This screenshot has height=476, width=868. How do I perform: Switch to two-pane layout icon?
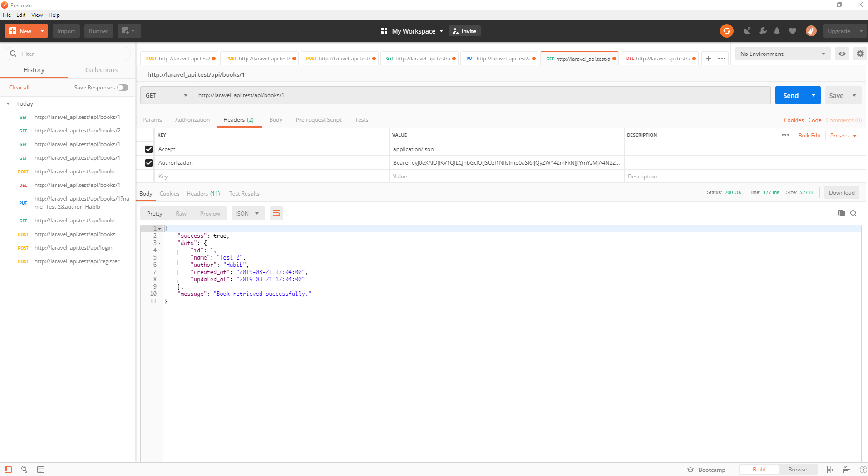831,470
